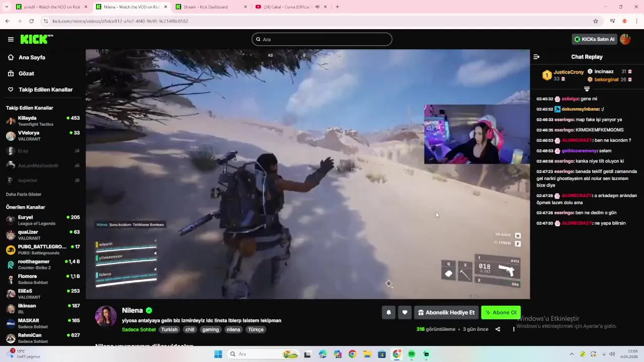Screen dimensions: 644x362
Task: Toggle follow heart for Nilena
Action: tap(405, 312)
